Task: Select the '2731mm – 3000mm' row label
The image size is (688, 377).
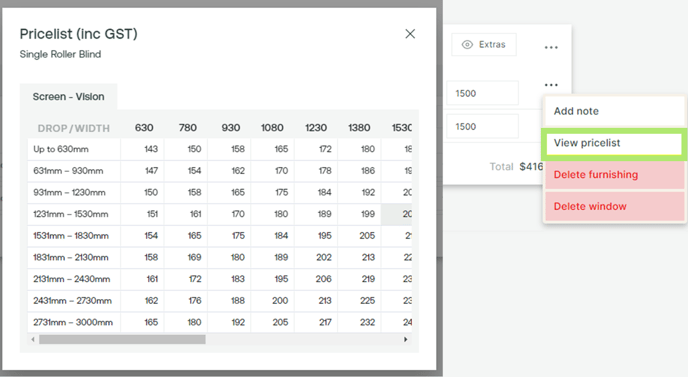Action: point(73,322)
